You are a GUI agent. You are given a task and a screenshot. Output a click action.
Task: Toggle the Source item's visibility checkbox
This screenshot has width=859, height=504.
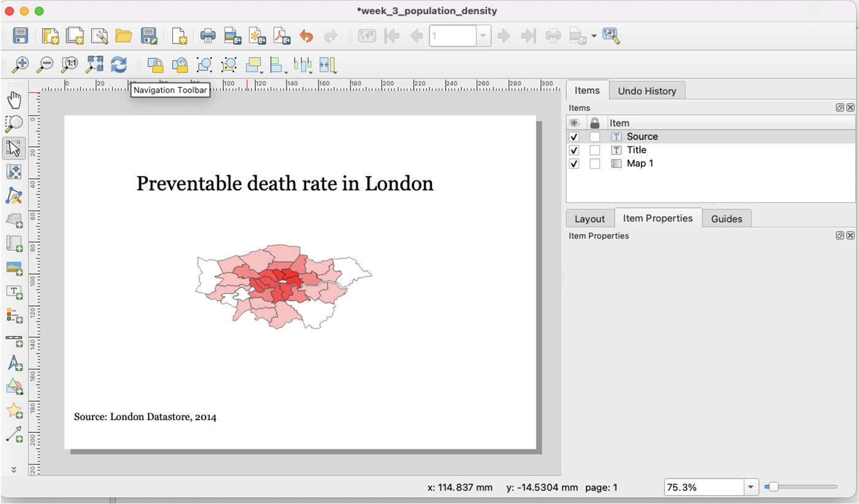[x=574, y=136]
